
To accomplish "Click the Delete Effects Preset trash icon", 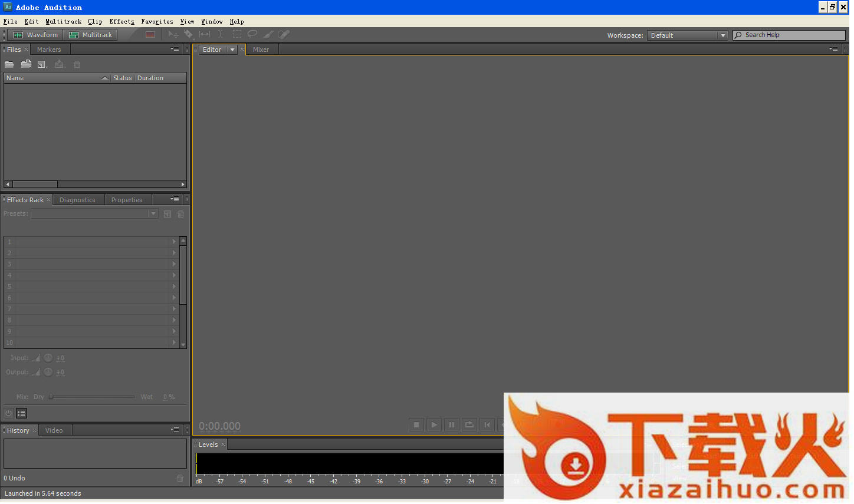I will [181, 214].
